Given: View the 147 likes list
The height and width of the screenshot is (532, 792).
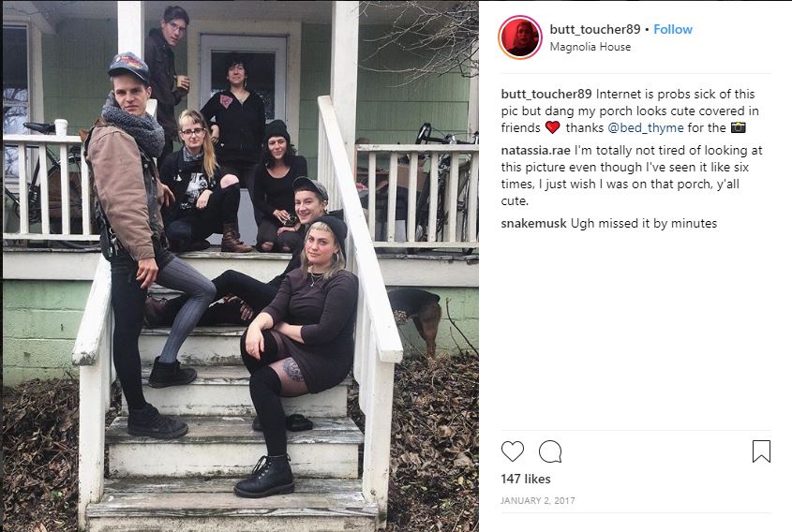Looking at the screenshot, I should point(525,479).
